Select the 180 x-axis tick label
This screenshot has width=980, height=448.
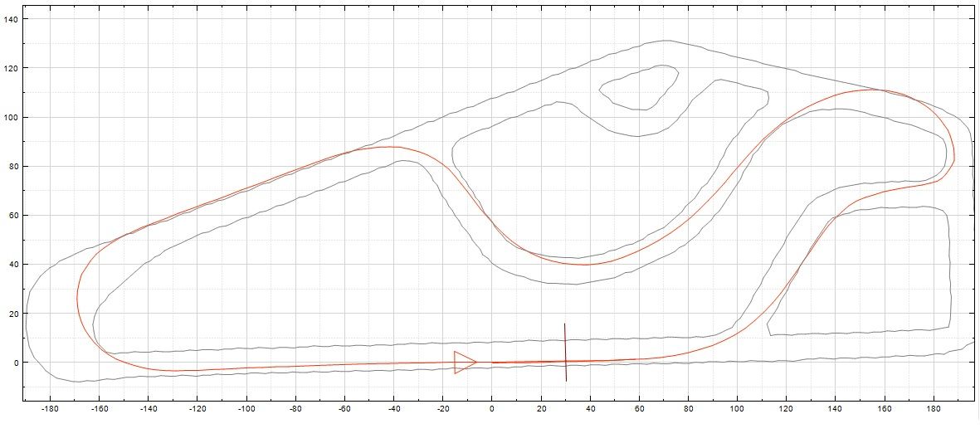click(x=934, y=410)
